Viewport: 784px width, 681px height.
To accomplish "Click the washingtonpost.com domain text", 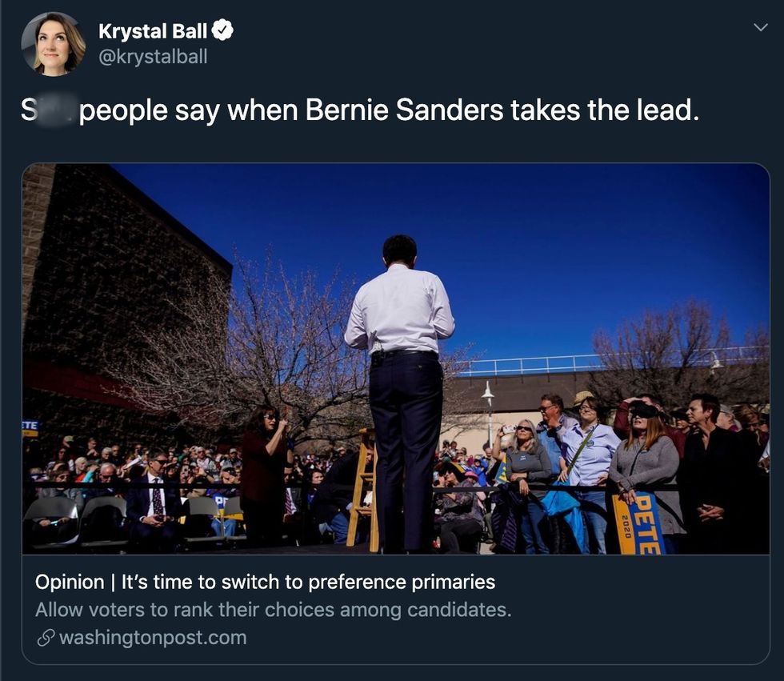I will (x=153, y=638).
